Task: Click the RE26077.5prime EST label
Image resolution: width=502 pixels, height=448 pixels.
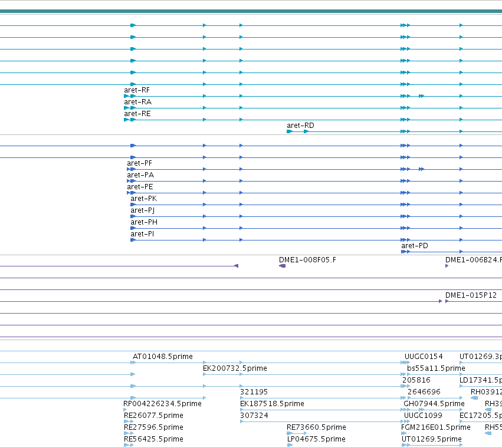Action: [x=153, y=416]
